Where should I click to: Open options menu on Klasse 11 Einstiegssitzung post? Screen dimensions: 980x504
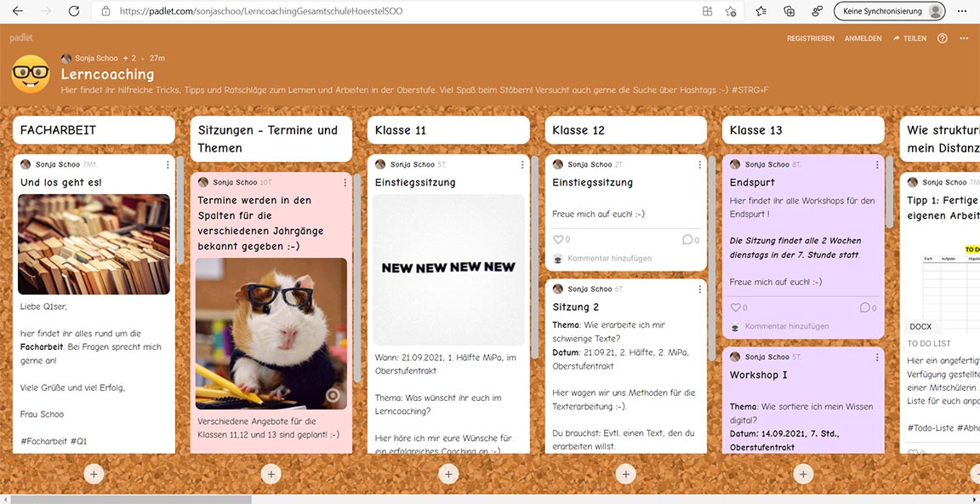click(522, 164)
